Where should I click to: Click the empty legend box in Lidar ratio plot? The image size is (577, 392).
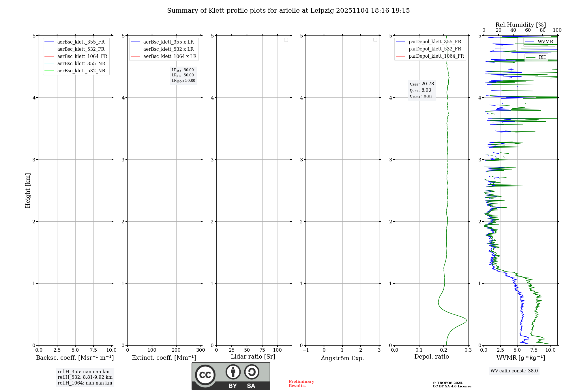286,40
